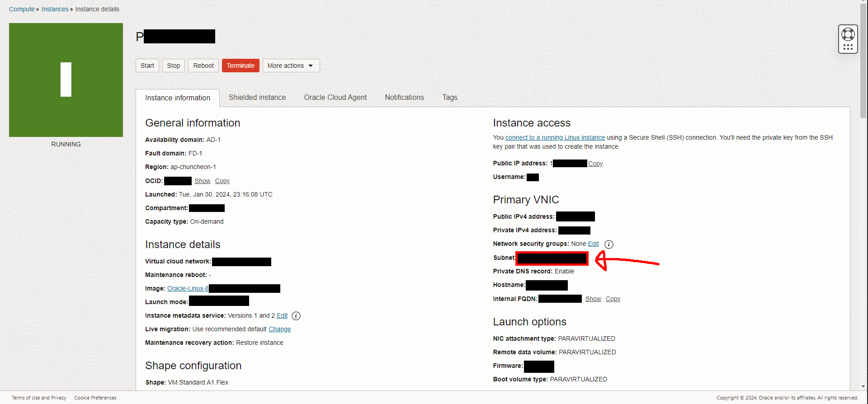Click the Private DNS record Enable value
This screenshot has width=868, height=404.
(564, 271)
